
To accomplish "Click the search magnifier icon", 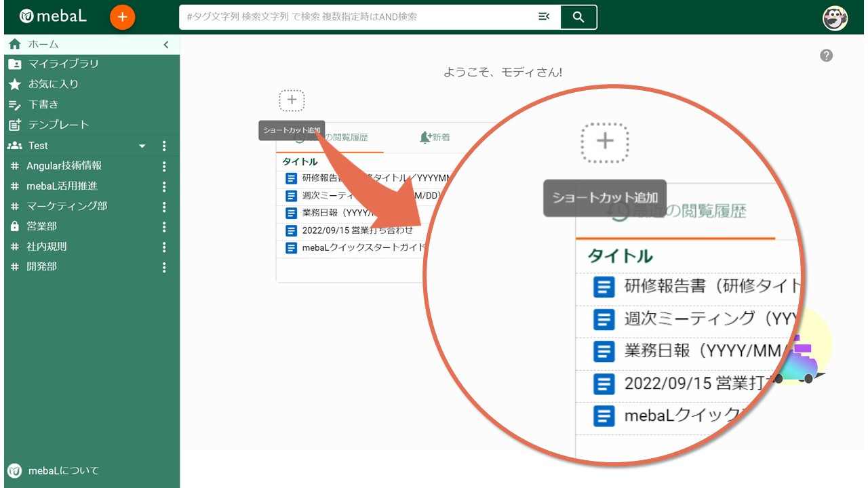I will click(x=578, y=17).
